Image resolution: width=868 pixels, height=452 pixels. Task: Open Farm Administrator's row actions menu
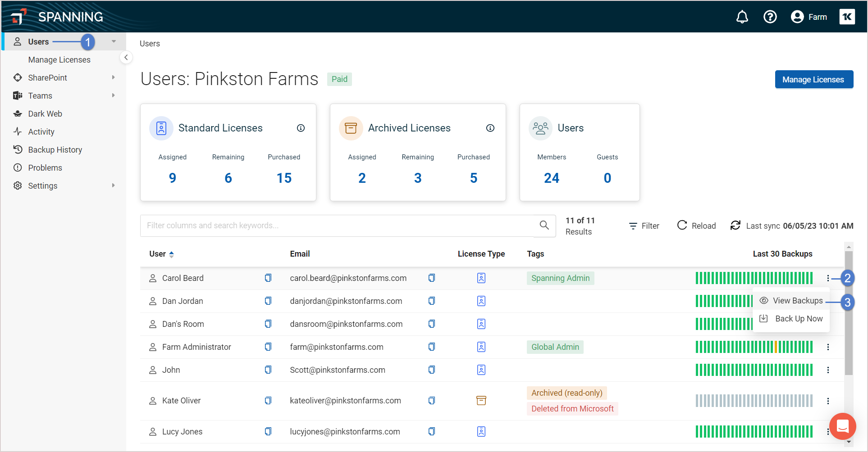click(x=828, y=347)
